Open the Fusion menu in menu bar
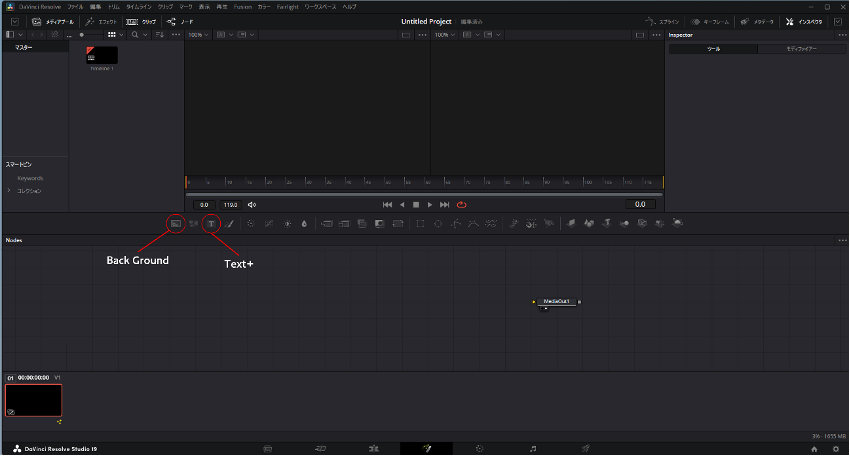The image size is (850, 456). [x=243, y=6]
